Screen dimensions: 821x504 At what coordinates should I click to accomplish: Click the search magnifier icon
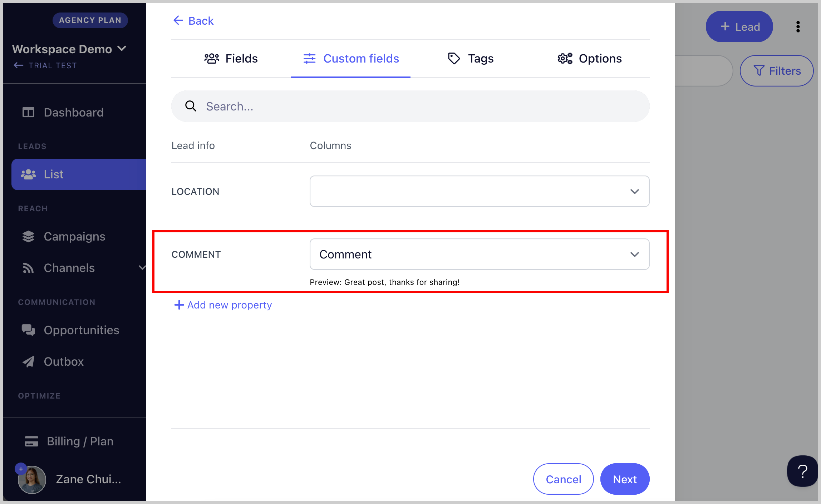(191, 106)
